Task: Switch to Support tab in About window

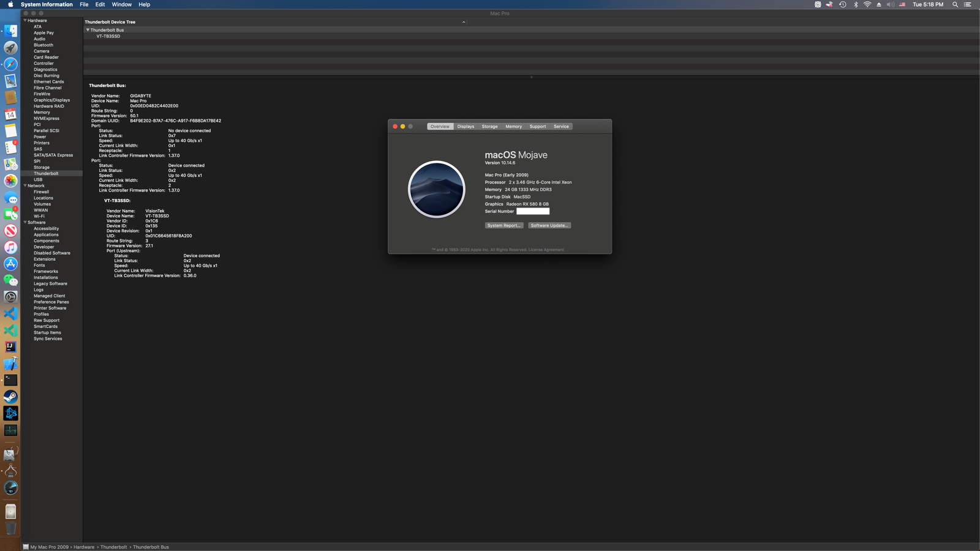Action: [538, 127]
